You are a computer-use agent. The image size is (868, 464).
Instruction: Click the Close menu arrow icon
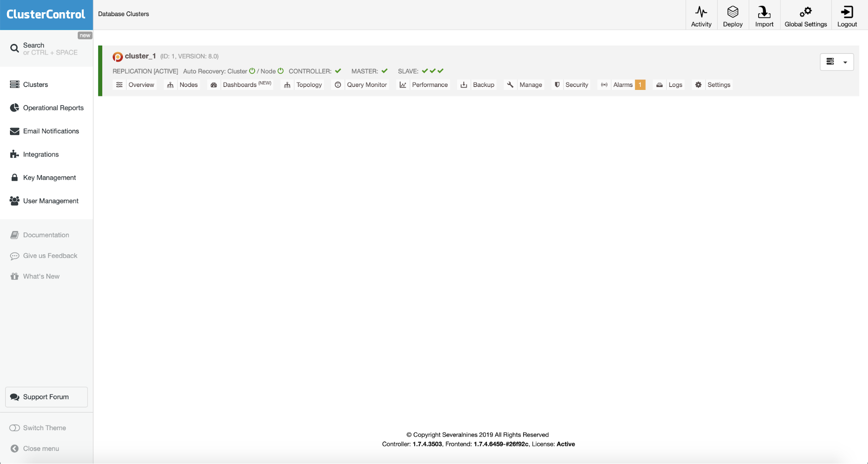(x=14, y=449)
